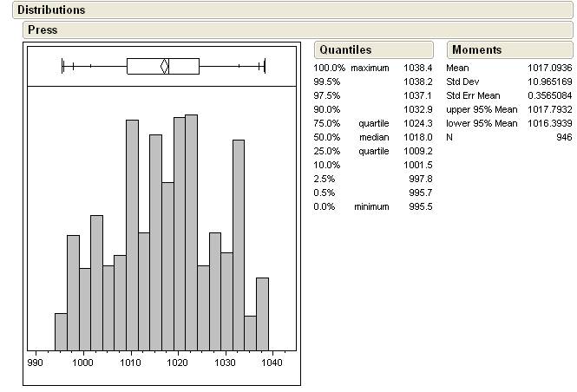Screen dimensions: 577x392
Task: Select the rightmost histogram bar near 1038
Action: (262, 313)
